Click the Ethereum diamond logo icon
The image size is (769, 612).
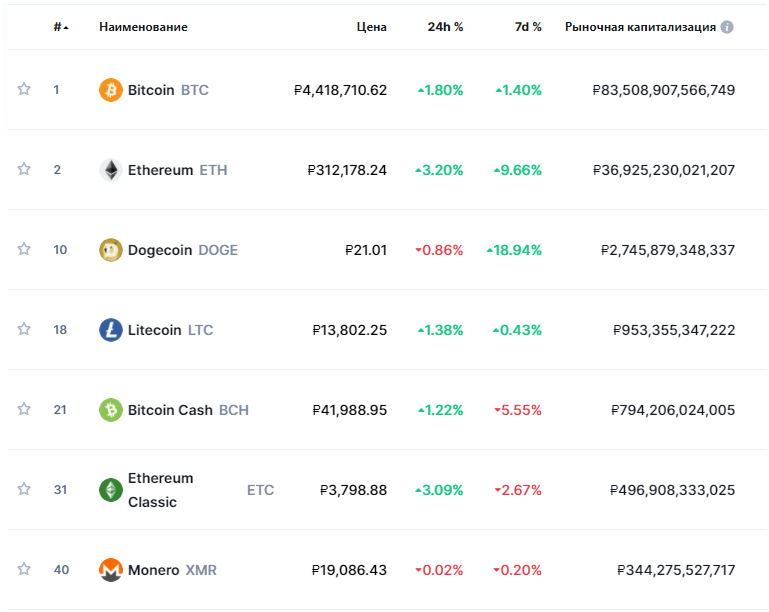click(x=111, y=170)
